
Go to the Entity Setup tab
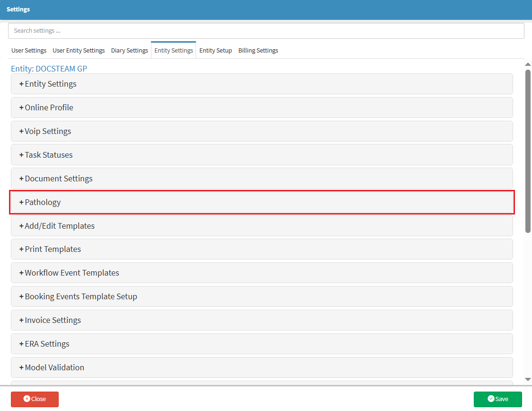pos(215,51)
